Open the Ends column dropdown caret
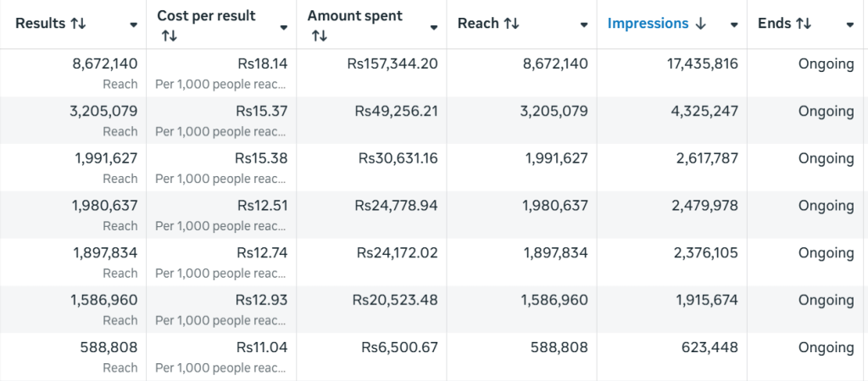The height and width of the screenshot is (381, 868). [x=850, y=25]
